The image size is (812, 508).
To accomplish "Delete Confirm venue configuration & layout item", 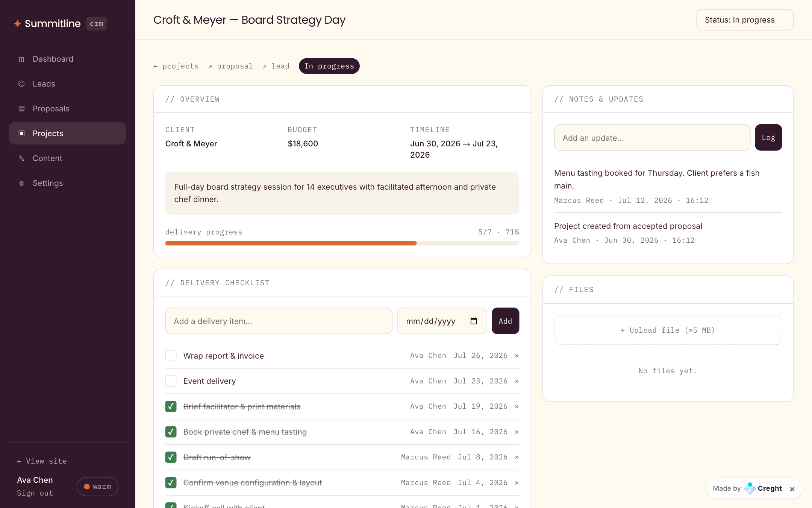I will tap(517, 483).
